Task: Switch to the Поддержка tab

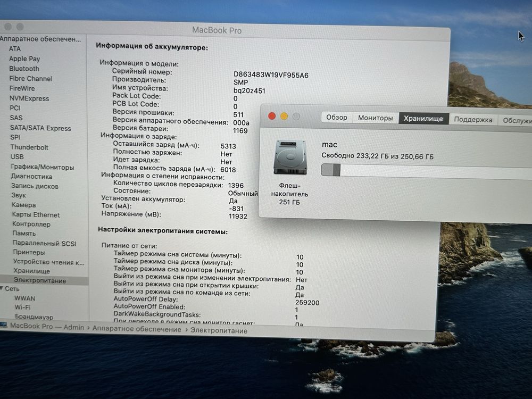Action: 473,119
